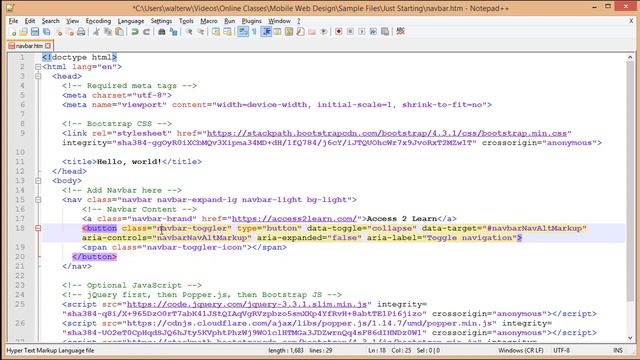The image size is (640, 360).
Task: Open the Macro menu
Action: click(x=209, y=21)
